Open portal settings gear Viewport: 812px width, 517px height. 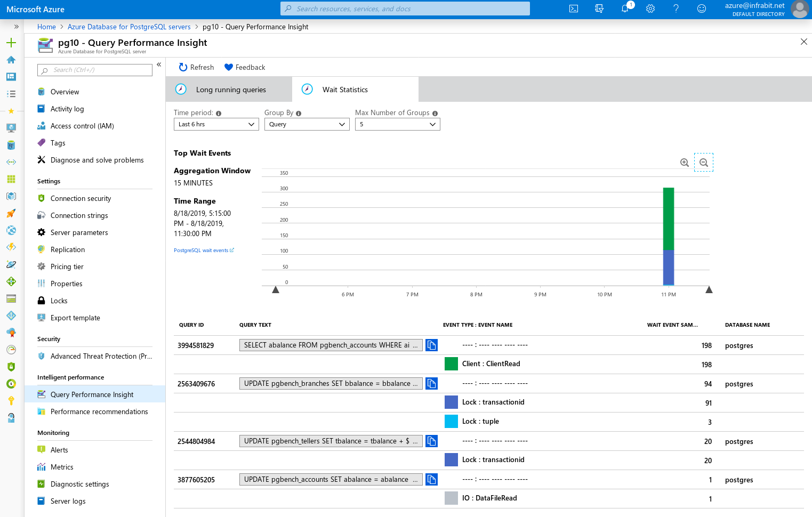(650, 9)
